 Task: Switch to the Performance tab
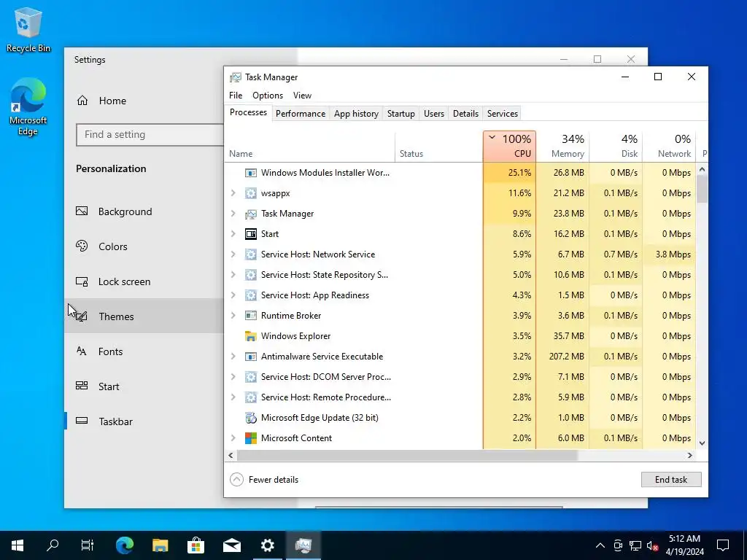[300, 114]
